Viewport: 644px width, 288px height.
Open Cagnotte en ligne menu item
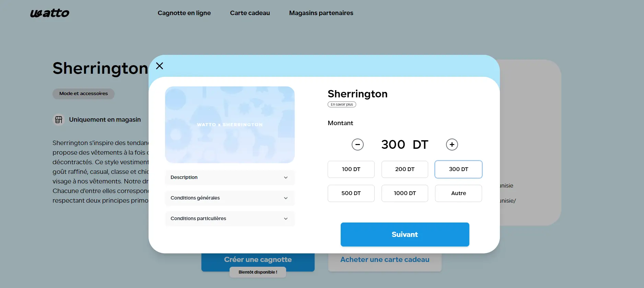point(184,13)
